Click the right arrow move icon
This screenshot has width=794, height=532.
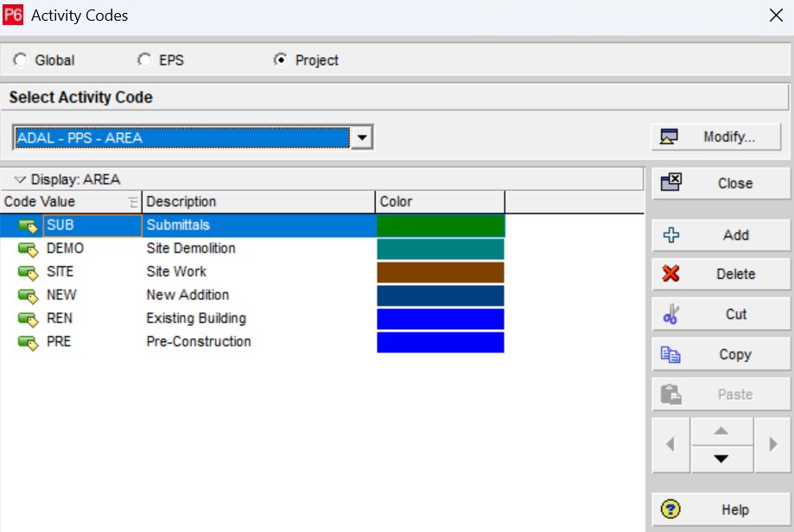tap(772, 445)
